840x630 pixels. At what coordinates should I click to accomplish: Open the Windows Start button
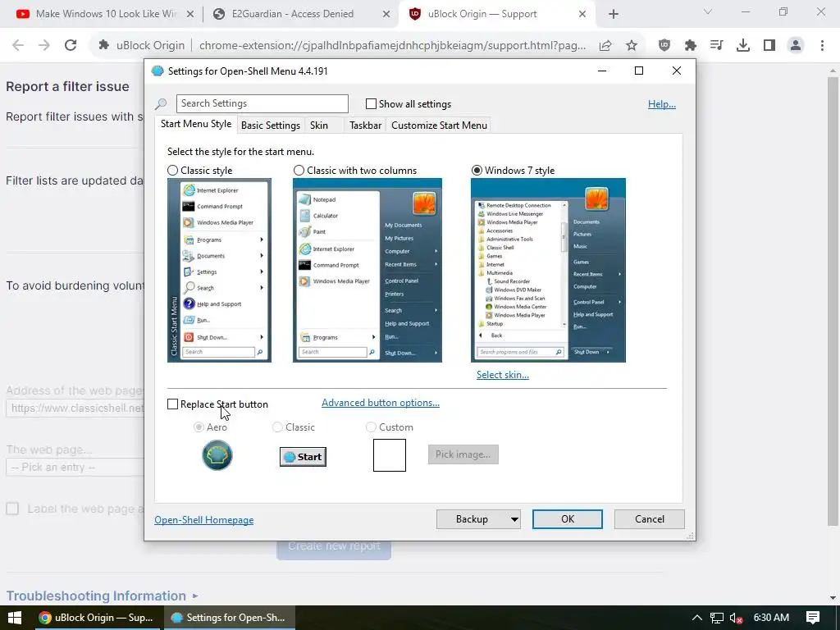coord(15,618)
